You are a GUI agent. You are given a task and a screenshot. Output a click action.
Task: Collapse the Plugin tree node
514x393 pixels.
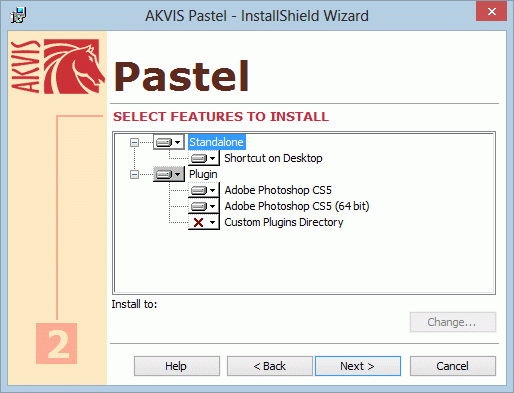134,174
